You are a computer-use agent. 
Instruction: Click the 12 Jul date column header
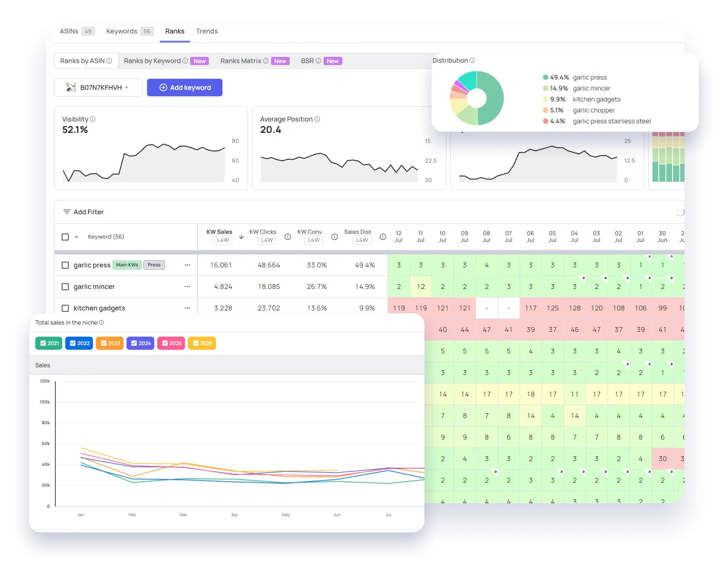click(x=399, y=237)
